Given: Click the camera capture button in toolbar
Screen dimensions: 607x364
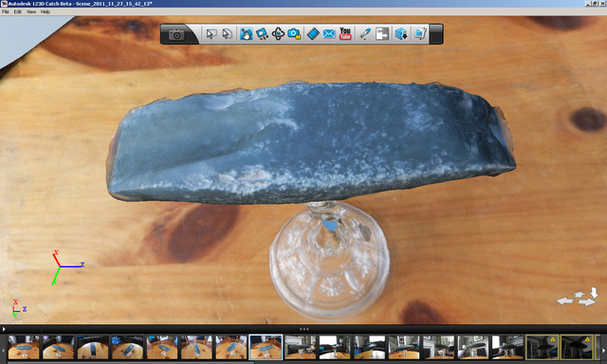Looking at the screenshot, I should [x=176, y=34].
